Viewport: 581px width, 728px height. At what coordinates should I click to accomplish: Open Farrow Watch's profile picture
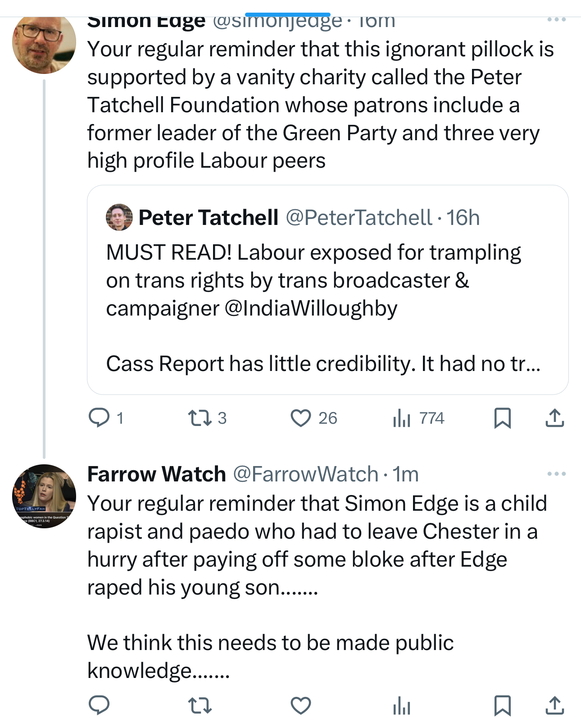[44, 496]
